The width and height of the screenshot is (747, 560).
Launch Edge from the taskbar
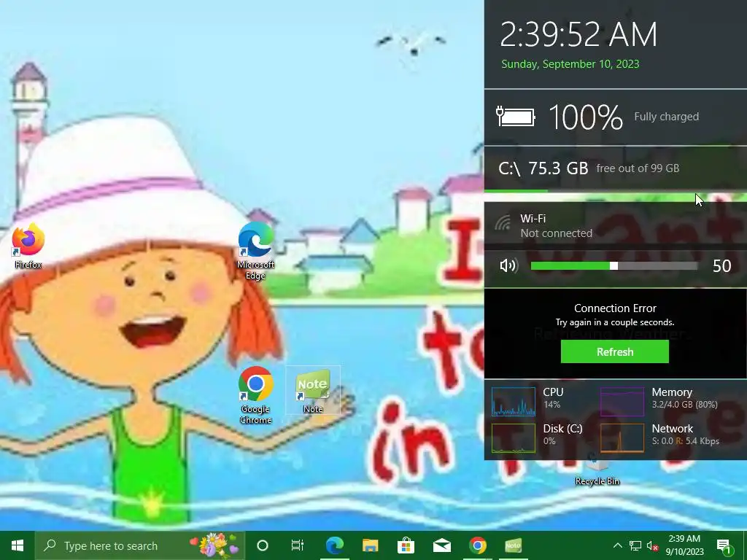click(334, 545)
